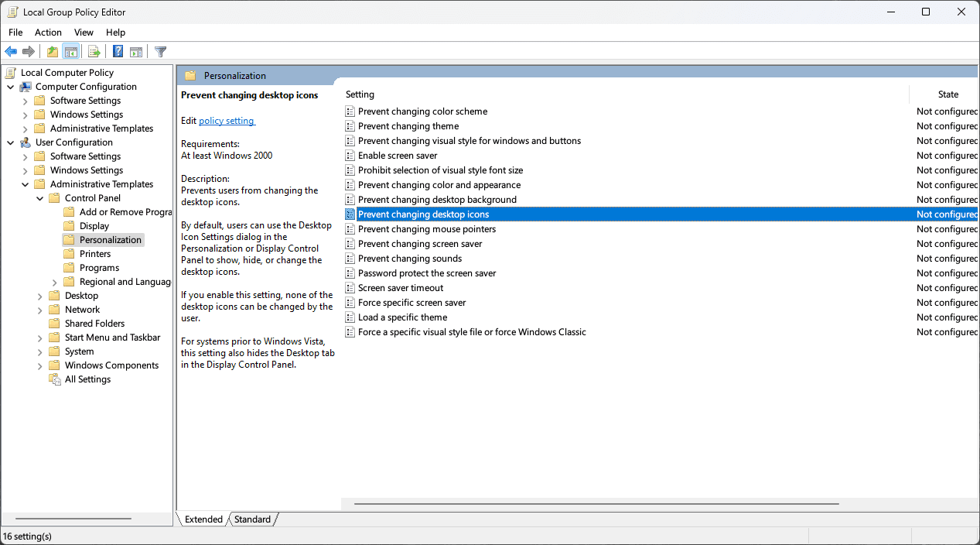This screenshot has width=980, height=545.
Task: Click the settings list horizontal scrollbar
Action: 596,503
